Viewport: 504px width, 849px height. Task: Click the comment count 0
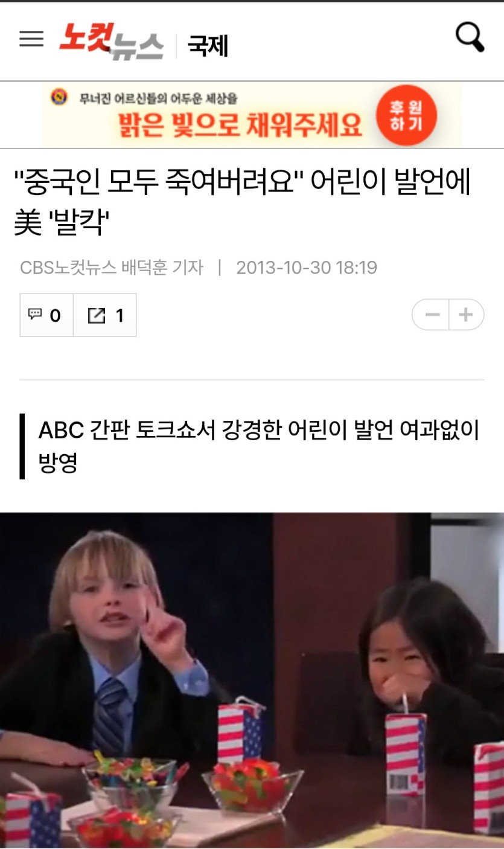click(55, 315)
